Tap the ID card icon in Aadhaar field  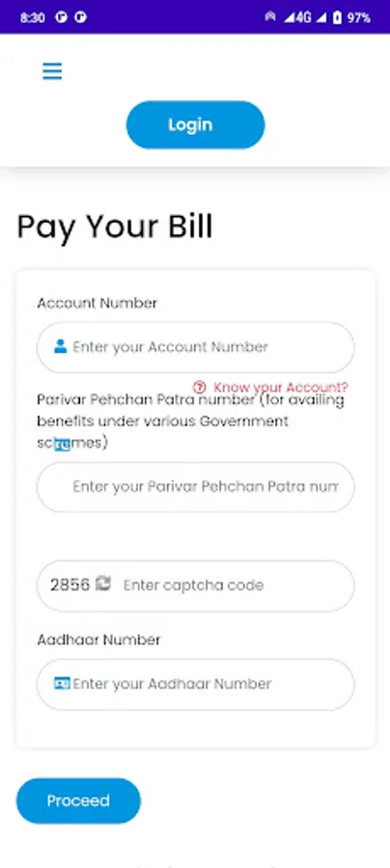tap(62, 684)
